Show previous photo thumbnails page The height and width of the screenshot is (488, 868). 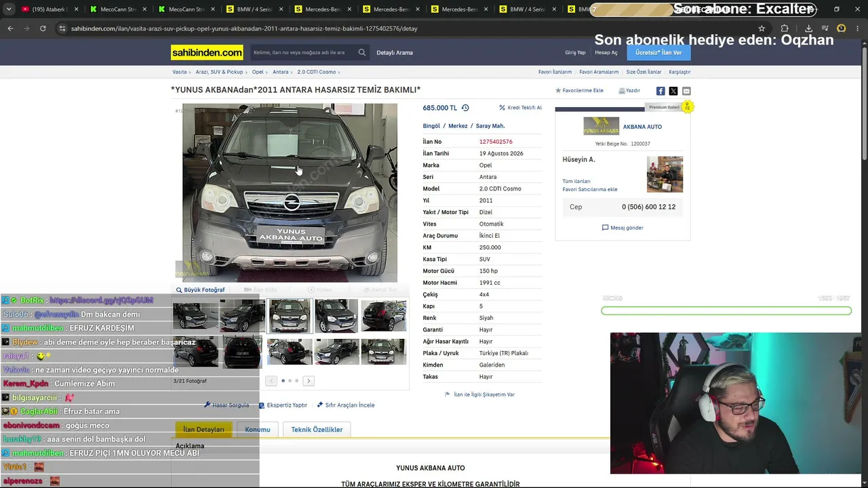coord(271,381)
